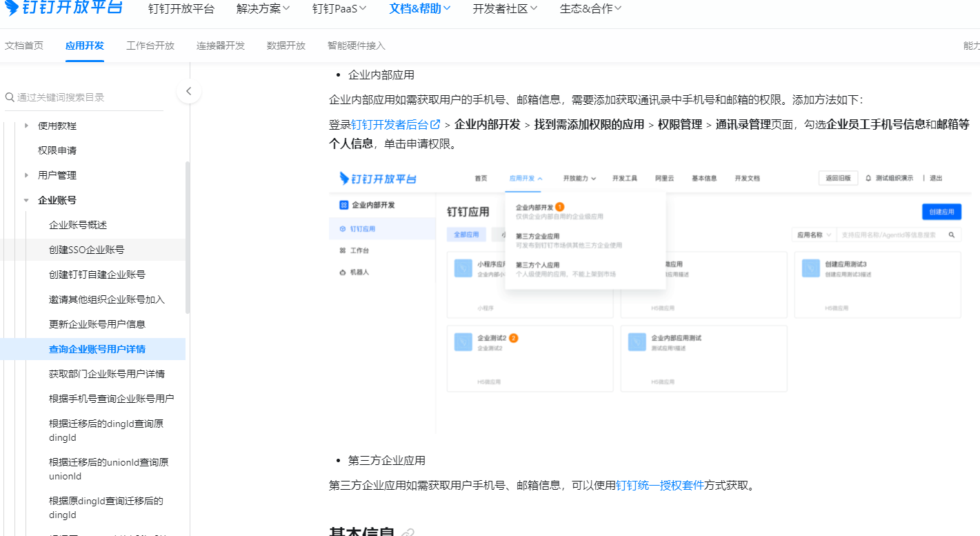
Task: Follow the 钉钉开发者后台 external link
Action: tap(396, 125)
